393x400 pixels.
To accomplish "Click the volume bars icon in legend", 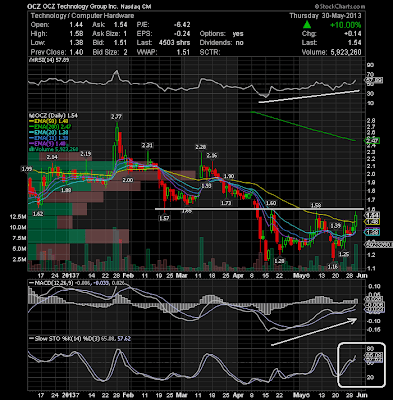I will [x=30, y=149].
